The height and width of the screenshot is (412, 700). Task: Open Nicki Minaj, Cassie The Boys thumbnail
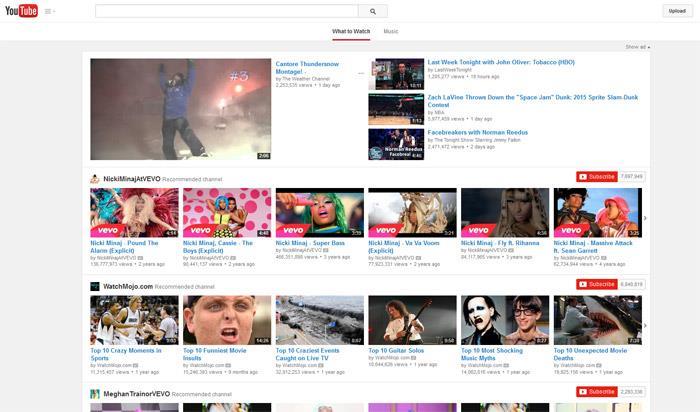point(227,212)
